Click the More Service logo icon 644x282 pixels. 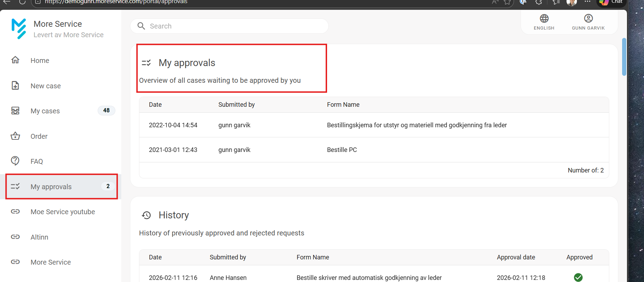click(x=18, y=29)
